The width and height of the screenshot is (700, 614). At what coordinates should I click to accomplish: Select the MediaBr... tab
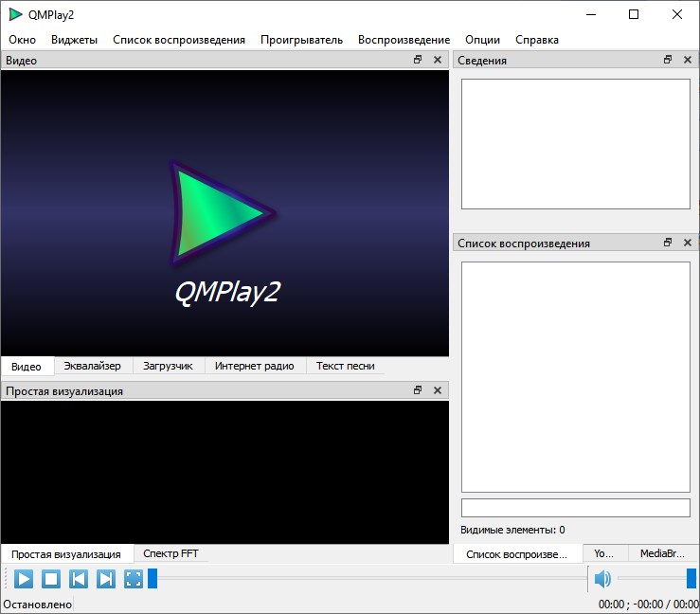click(x=663, y=553)
